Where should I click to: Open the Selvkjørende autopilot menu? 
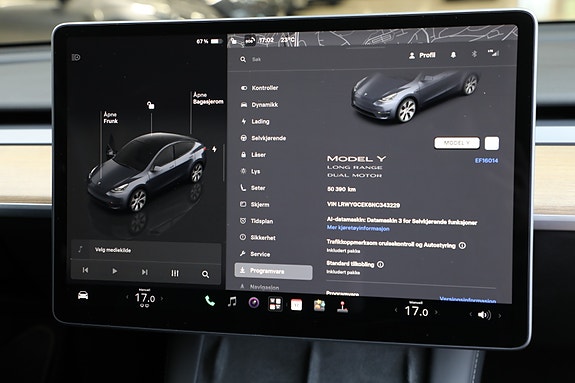263,138
